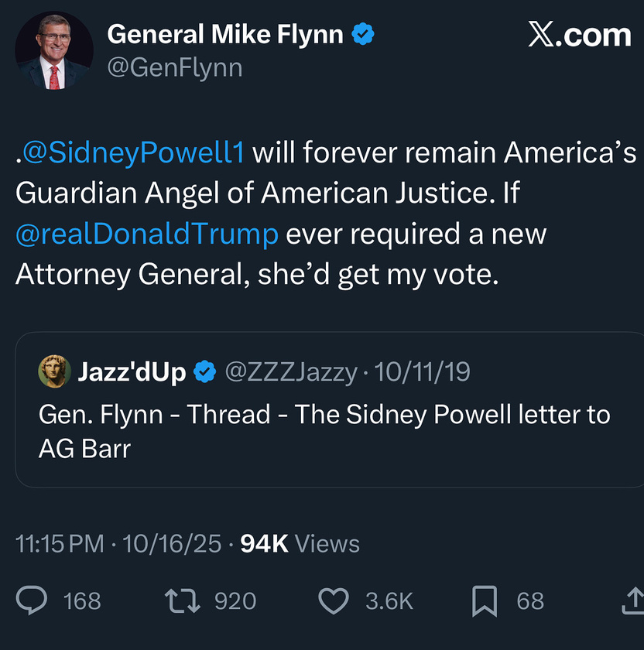644x650 pixels.
Task: Open General Mike Flynn's profile photo
Action: (54, 52)
